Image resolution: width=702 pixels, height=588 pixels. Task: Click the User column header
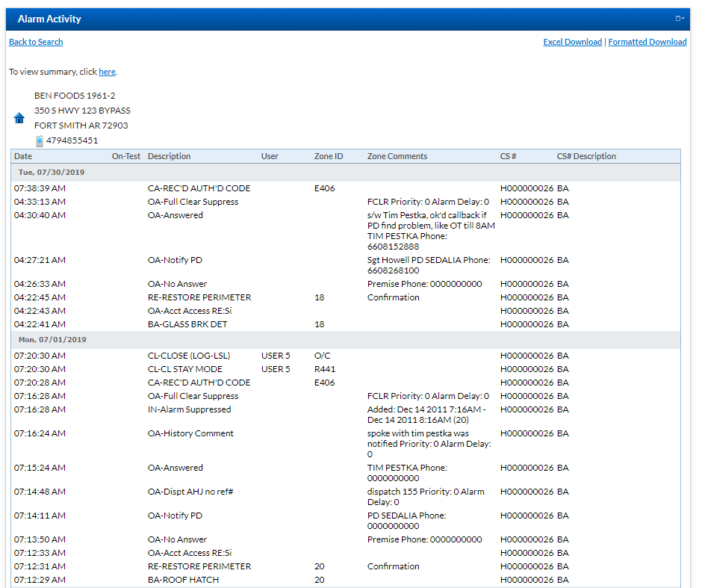point(269,156)
